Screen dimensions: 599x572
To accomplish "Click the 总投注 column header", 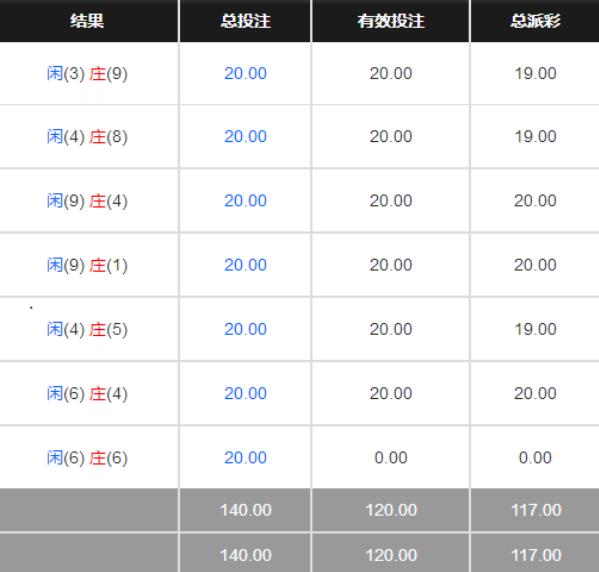I will point(245,21).
